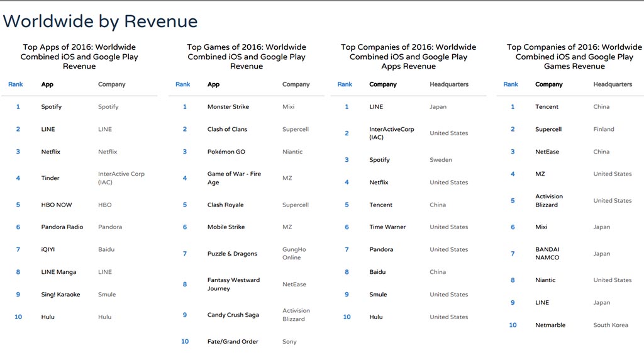
Task: Select the 'Clash Royale' game entry
Action: tap(226, 205)
